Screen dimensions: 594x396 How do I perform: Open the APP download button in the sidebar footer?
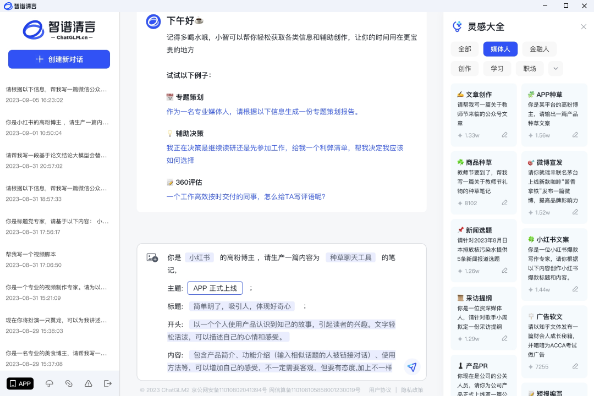20,383
